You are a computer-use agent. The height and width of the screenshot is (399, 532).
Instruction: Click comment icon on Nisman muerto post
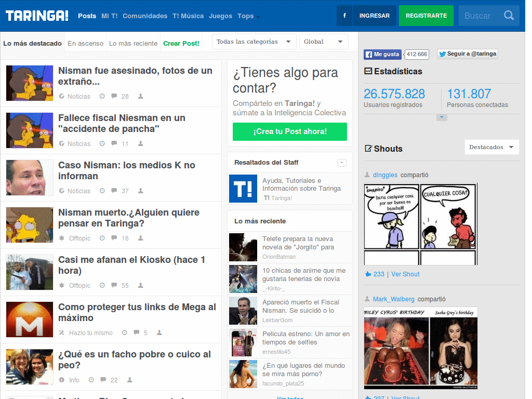click(x=114, y=238)
